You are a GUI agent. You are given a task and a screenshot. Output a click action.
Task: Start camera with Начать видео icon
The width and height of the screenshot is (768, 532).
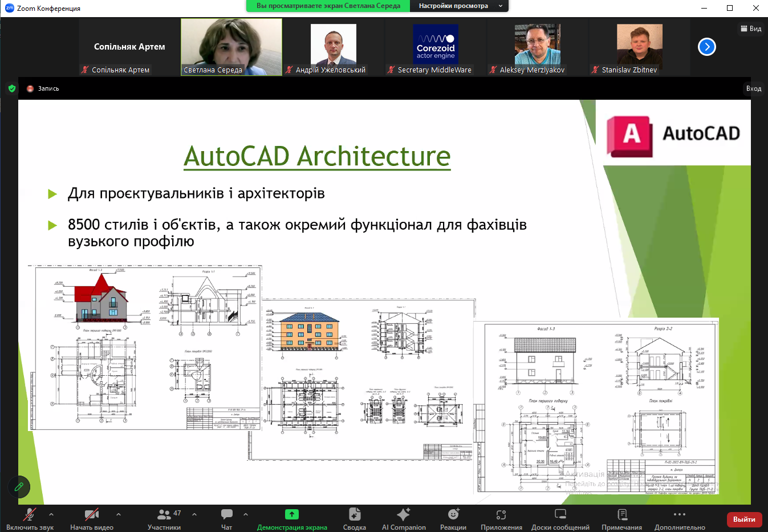click(x=91, y=515)
